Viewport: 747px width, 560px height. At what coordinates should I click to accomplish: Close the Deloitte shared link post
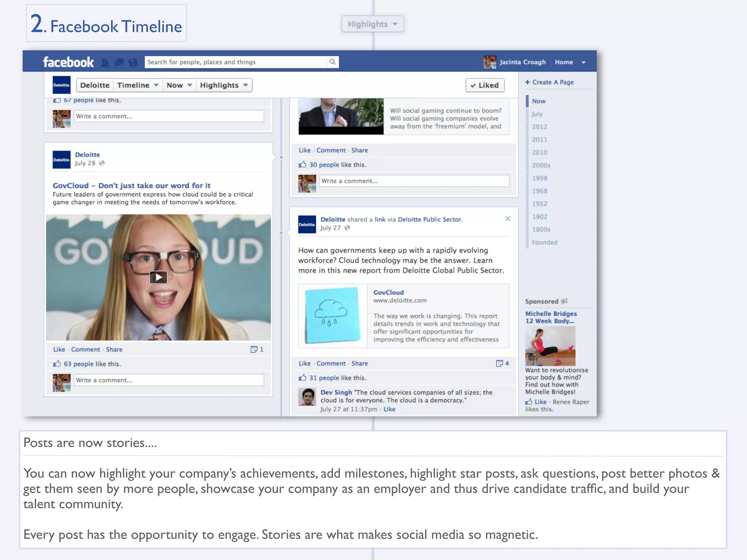[x=507, y=219]
